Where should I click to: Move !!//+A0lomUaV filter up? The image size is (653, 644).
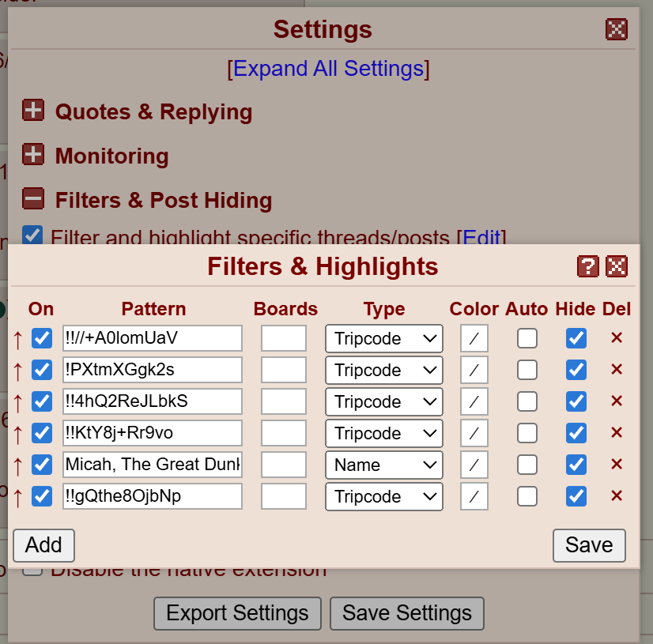17,339
